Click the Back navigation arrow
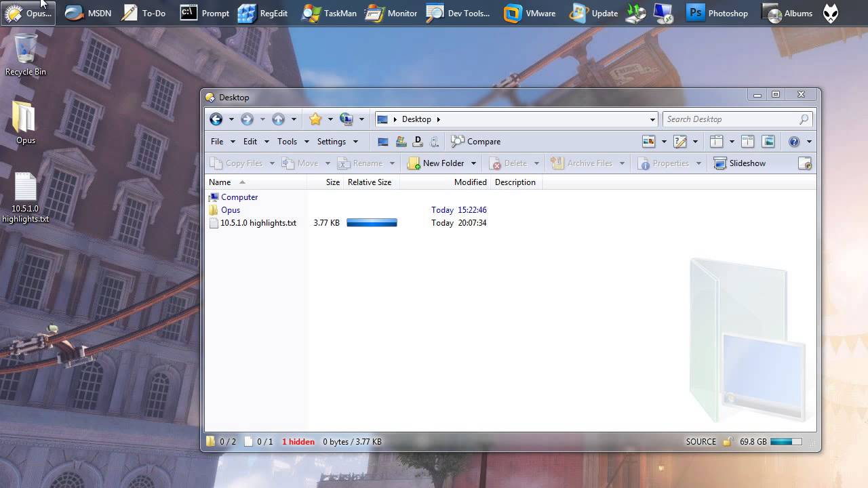Viewport: 868px width, 488px height. [216, 119]
